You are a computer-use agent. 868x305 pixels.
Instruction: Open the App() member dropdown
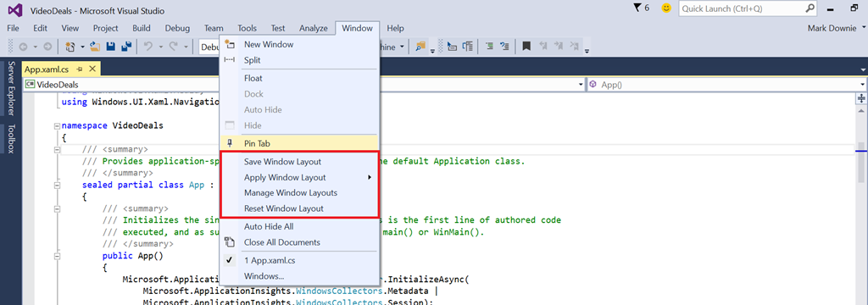(x=726, y=85)
